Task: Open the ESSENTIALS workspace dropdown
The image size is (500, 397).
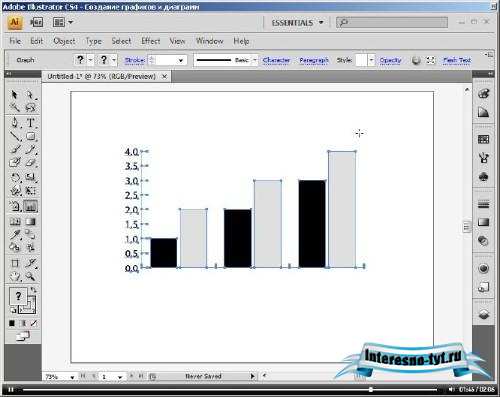Action: [297, 23]
